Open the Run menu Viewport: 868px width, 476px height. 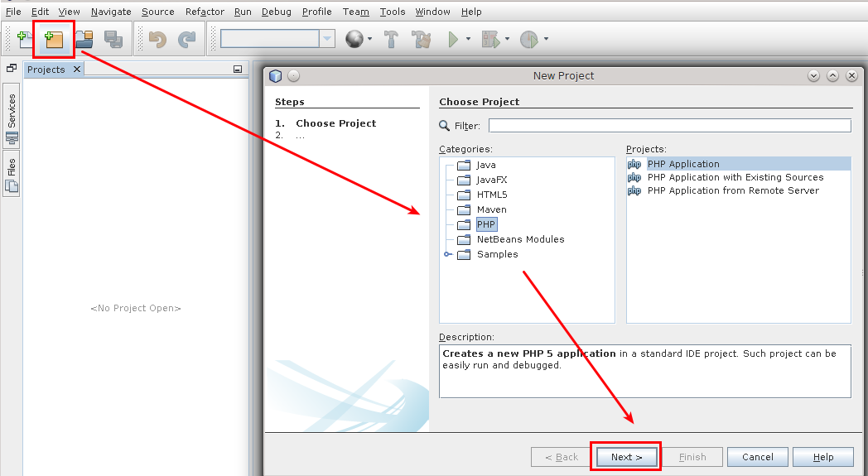coord(243,11)
